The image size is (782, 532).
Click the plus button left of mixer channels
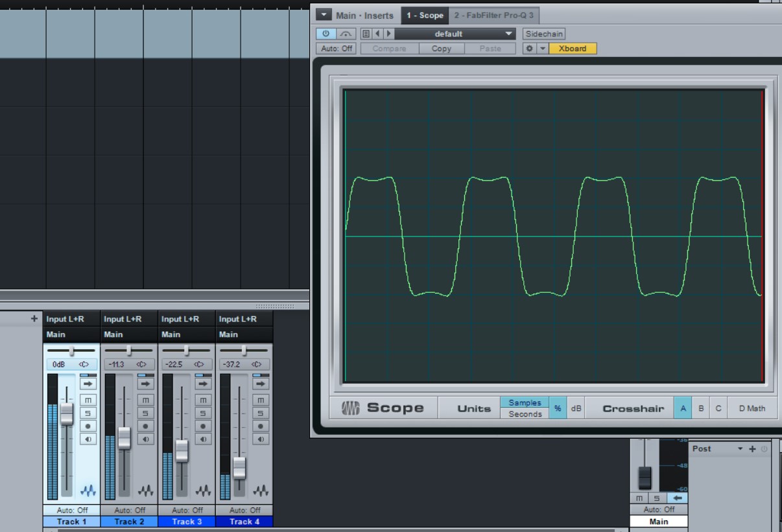click(x=34, y=319)
